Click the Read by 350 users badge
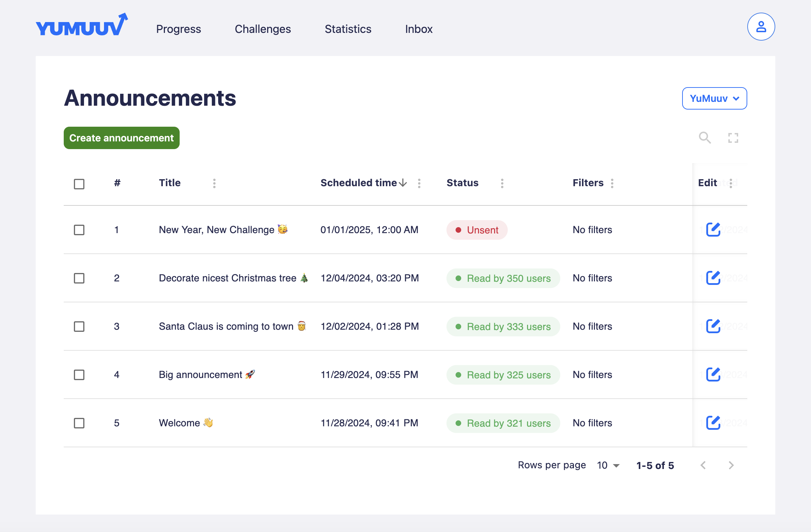Screen dimensions: 811x532 [x=503, y=278]
